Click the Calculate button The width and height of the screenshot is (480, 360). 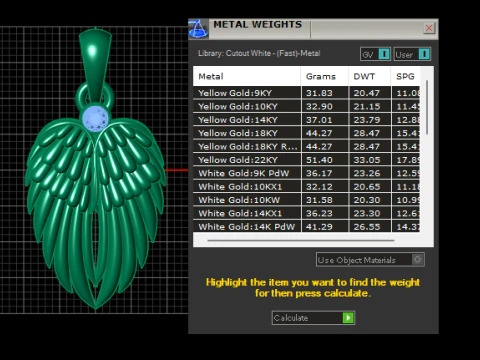pyautogui.click(x=313, y=318)
